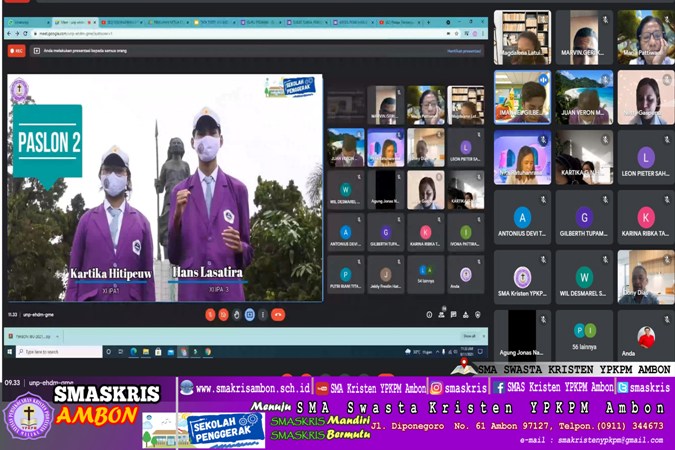
Task: Click the red REC recording indicator
Action: point(16,51)
